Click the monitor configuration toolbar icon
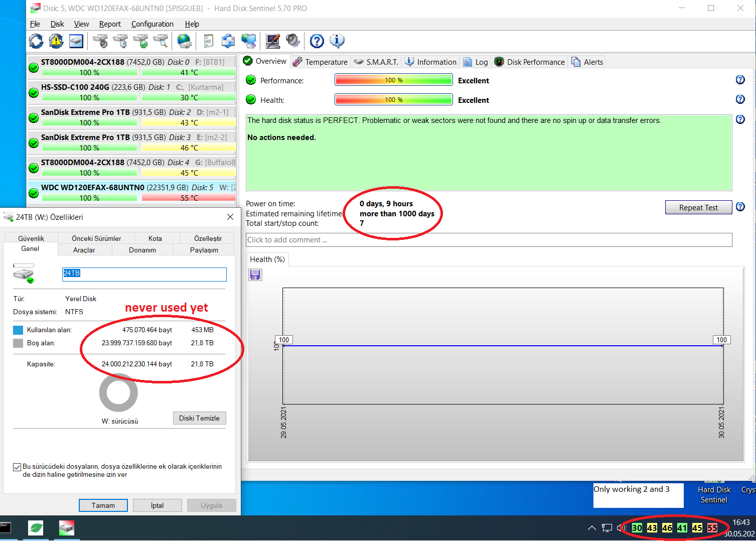This screenshot has height=542, width=756. point(273,41)
